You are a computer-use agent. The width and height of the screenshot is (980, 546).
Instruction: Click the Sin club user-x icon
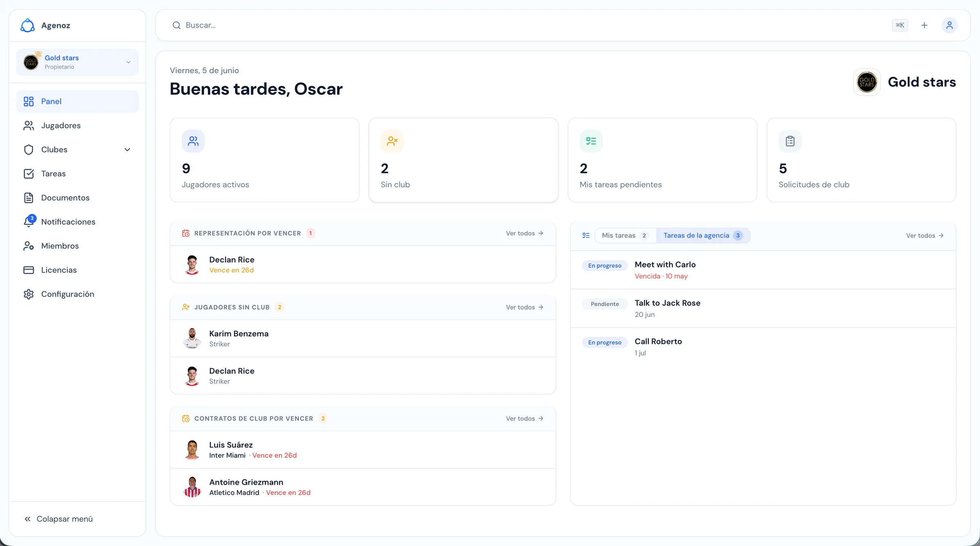tap(392, 141)
